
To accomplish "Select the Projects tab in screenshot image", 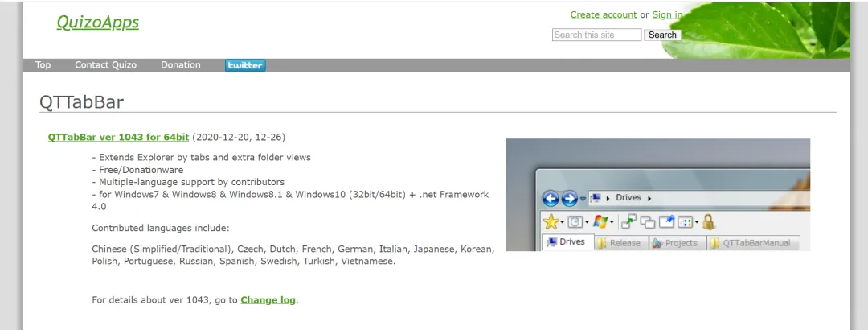I will 677,243.
